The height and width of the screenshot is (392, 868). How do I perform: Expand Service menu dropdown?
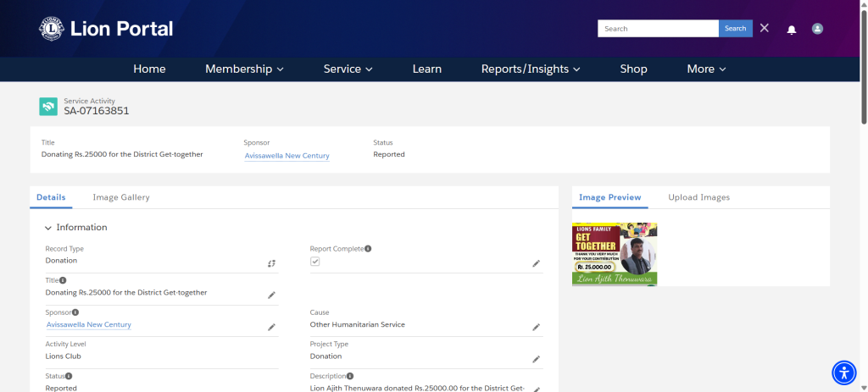click(348, 69)
